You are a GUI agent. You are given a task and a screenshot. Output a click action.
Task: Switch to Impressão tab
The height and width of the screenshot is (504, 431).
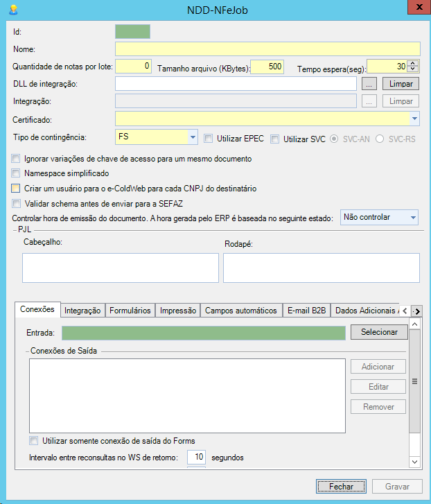tap(178, 311)
